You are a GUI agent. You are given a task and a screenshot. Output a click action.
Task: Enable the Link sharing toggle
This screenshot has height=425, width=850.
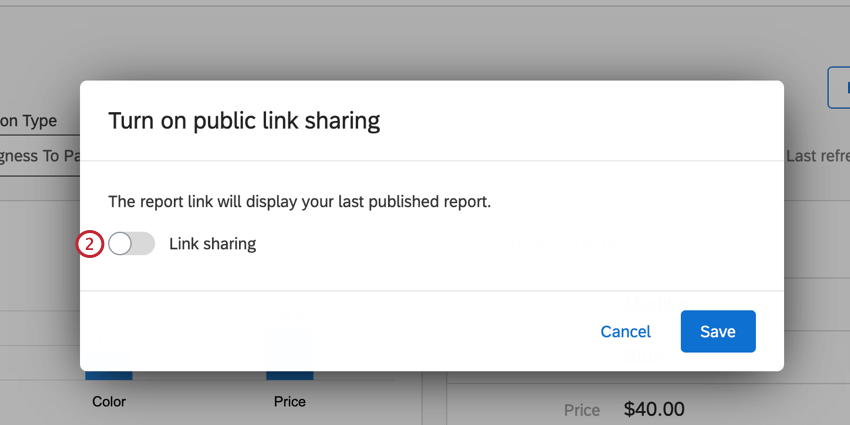point(131,243)
